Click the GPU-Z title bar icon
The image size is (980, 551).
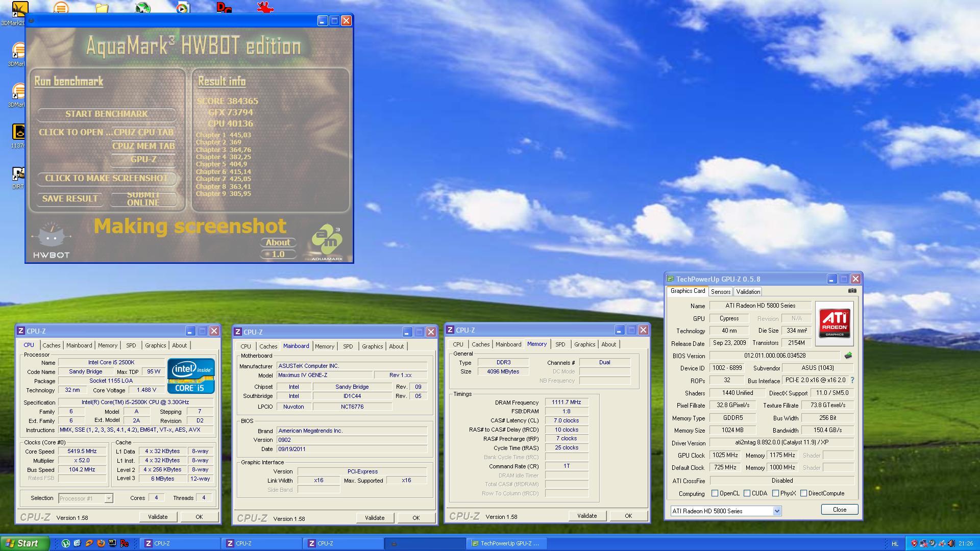(670, 279)
